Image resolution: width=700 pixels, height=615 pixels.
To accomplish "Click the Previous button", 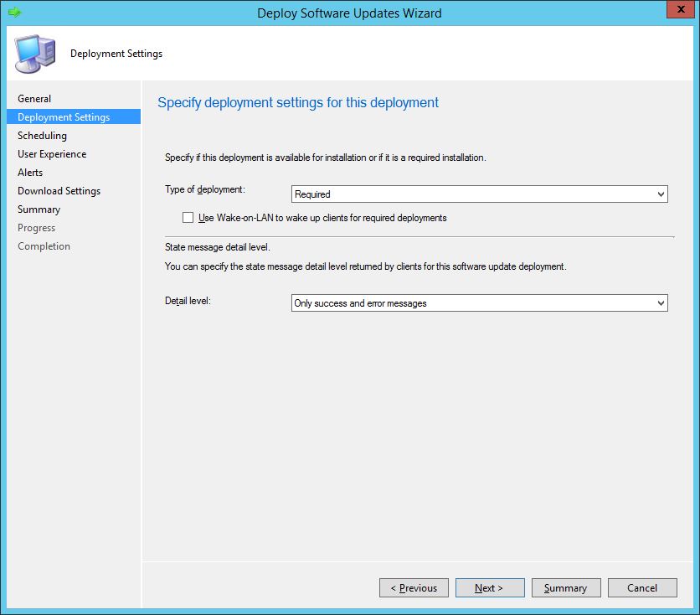I will click(414, 587).
